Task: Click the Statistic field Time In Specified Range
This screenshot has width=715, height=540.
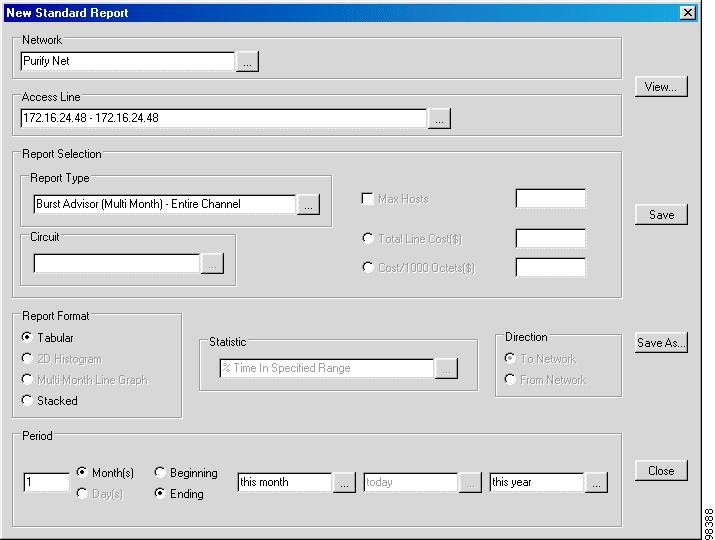Action: tap(326, 368)
